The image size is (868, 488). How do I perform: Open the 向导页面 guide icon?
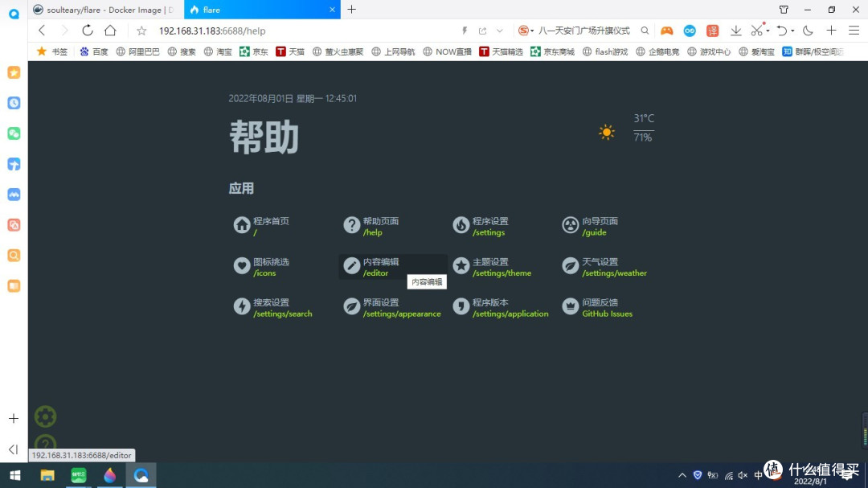click(x=570, y=225)
